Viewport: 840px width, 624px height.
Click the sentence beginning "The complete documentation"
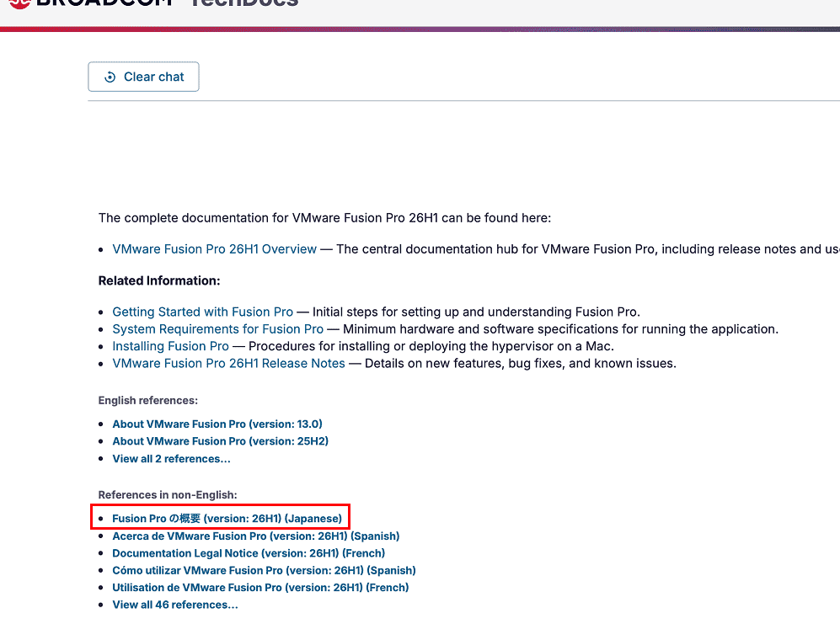point(324,218)
